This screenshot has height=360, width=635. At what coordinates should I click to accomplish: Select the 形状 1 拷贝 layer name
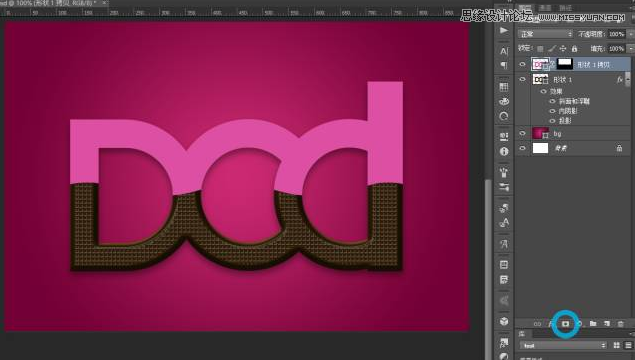tap(593, 65)
